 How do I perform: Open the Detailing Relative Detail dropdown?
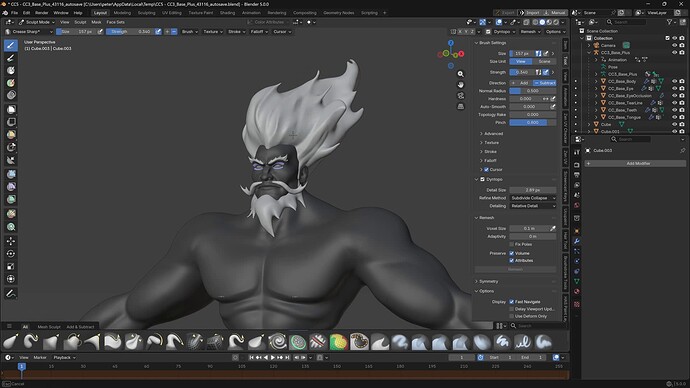(533, 206)
